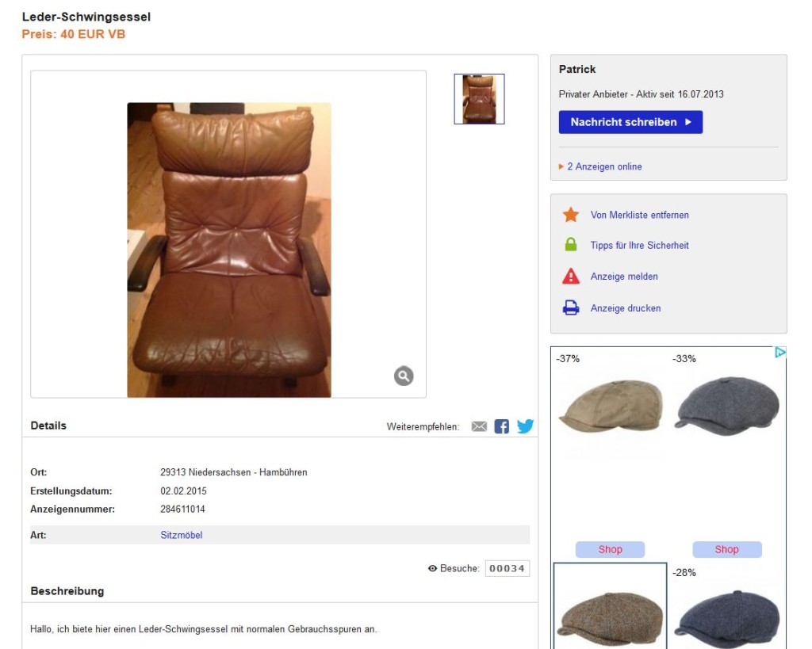Open Von Merkliste entfernen link

click(640, 215)
